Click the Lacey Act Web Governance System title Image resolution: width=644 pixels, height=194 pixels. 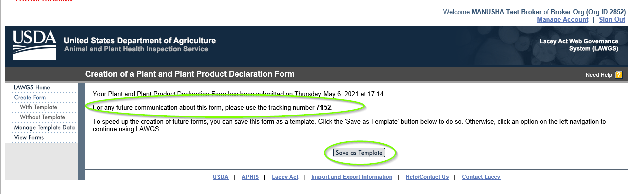pyautogui.click(x=579, y=45)
